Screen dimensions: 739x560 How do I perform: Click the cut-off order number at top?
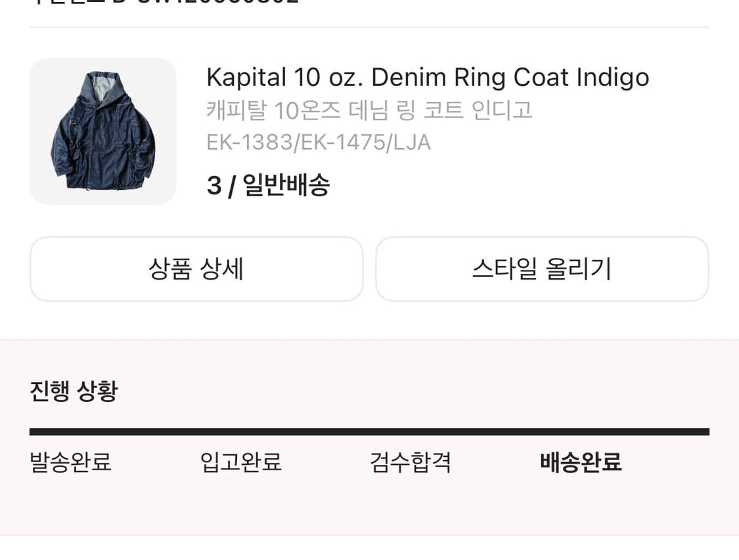pyautogui.click(x=164, y=2)
